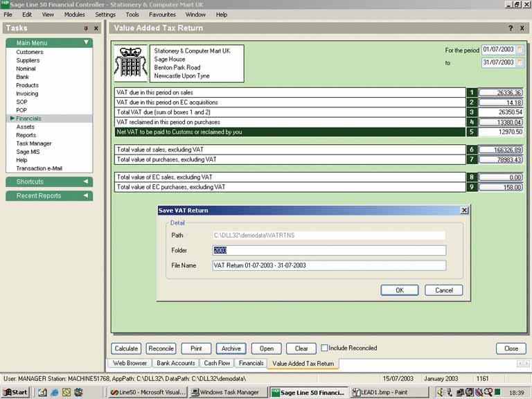Close the Tasks panel
The width and height of the screenshot is (532, 399).
(x=96, y=28)
